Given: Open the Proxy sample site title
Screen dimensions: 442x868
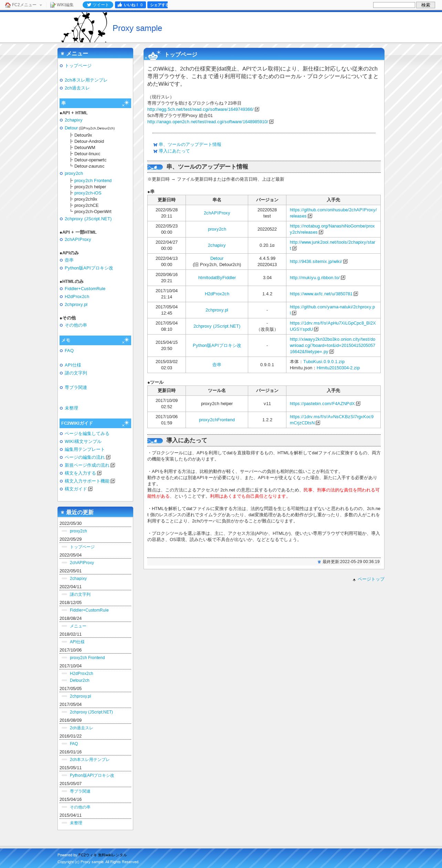Looking at the screenshot, I should click(x=137, y=28).
